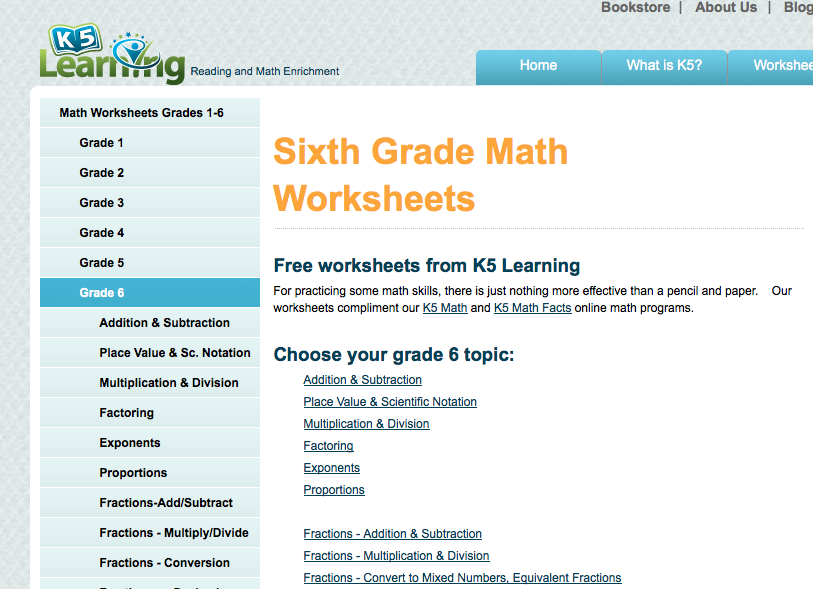Select Grade 1 in the sidebar
Viewport: 813px width, 589px height.
pos(150,143)
